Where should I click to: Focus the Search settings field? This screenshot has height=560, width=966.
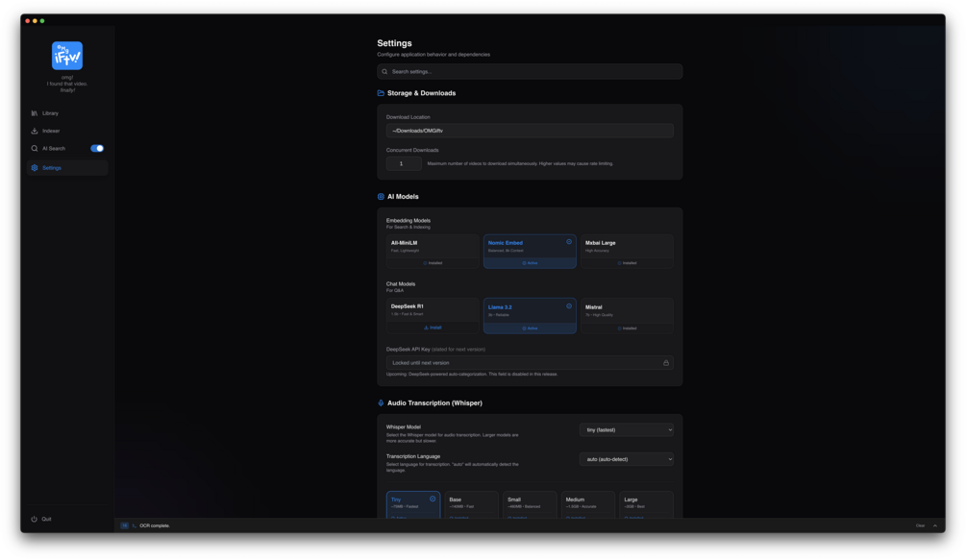click(x=530, y=71)
